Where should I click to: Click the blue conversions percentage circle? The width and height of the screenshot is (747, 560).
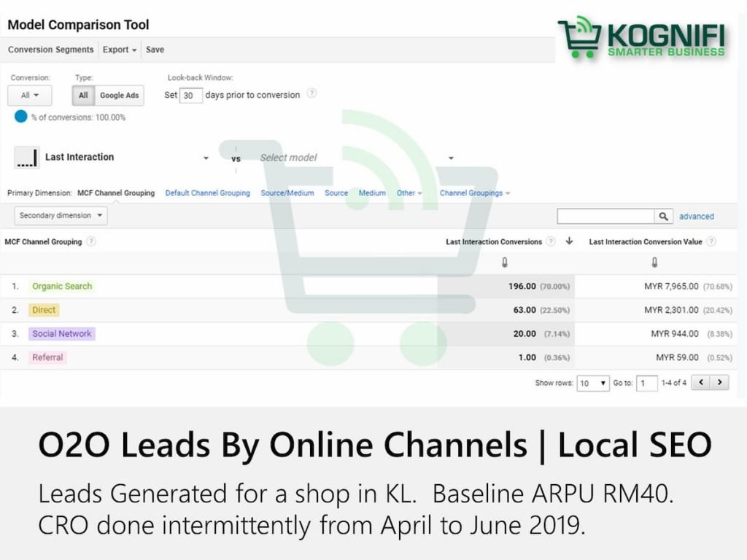tap(21, 117)
